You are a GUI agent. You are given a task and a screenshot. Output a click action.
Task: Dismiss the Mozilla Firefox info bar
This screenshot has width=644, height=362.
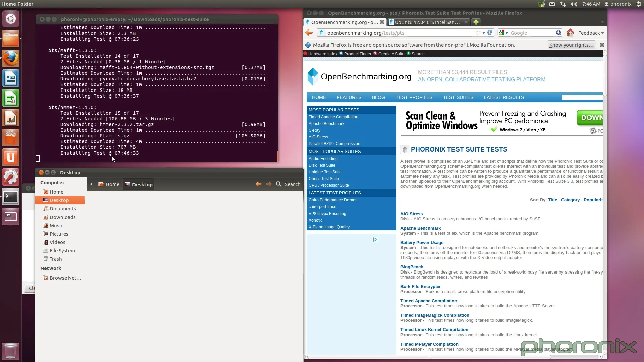[602, 45]
